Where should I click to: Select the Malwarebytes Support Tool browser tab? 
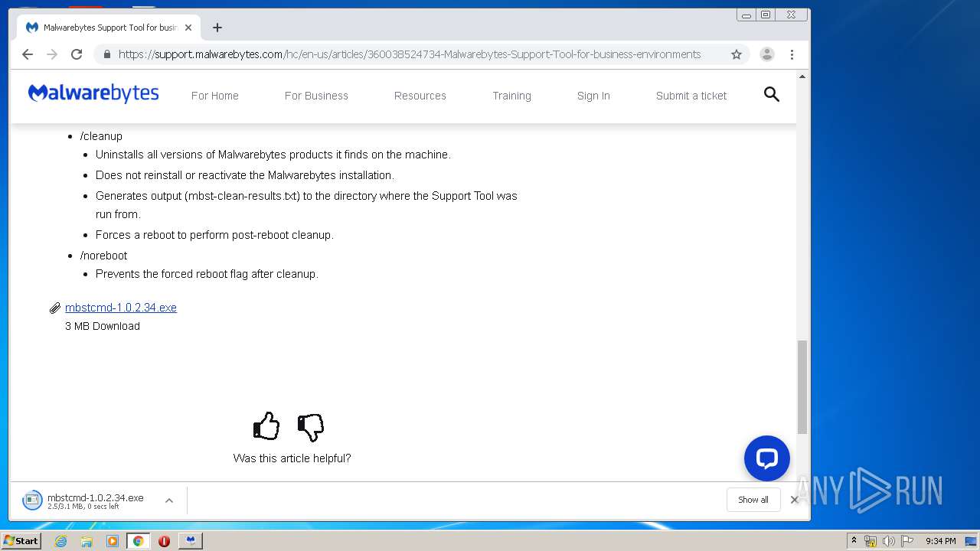pos(107,28)
